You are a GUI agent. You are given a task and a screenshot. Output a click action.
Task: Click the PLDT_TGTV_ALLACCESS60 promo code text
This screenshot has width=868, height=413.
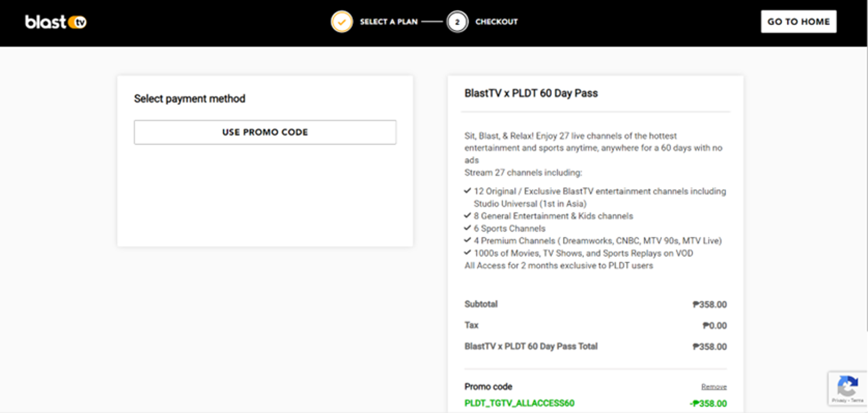pos(519,403)
